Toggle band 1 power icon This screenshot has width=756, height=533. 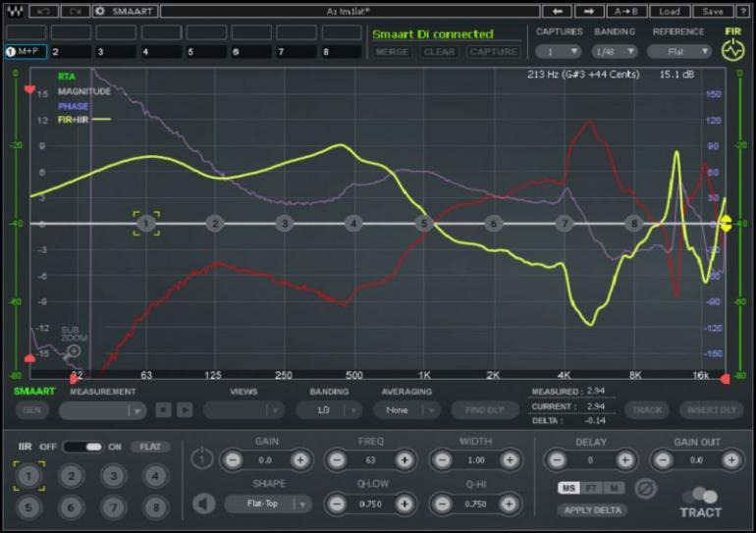[x=201, y=458]
